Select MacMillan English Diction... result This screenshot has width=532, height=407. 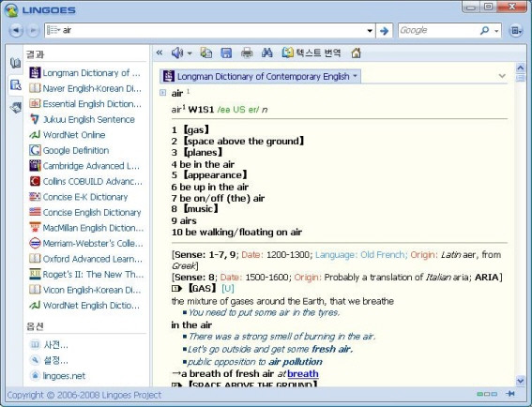pos(86,228)
